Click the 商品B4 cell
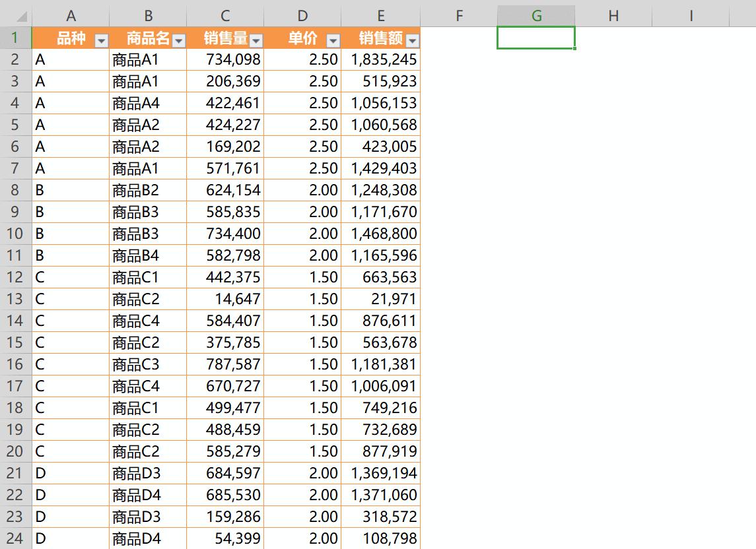Viewport: 756px width, 549px height. click(x=148, y=255)
